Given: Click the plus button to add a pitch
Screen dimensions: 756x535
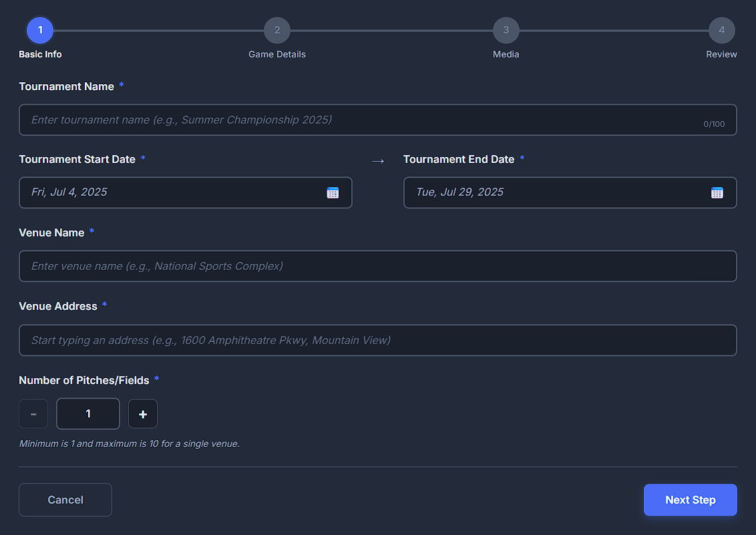Looking at the screenshot, I should 143,413.
